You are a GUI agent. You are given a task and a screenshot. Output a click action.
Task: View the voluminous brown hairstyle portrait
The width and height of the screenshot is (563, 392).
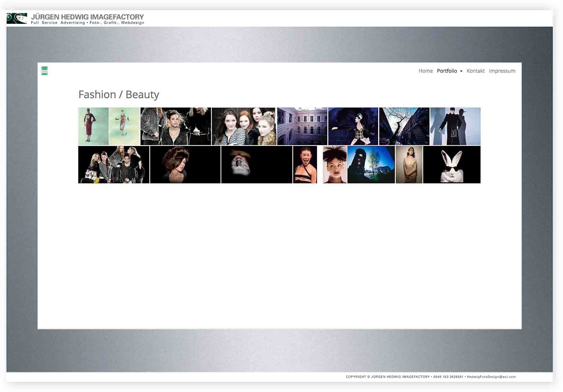pos(185,164)
